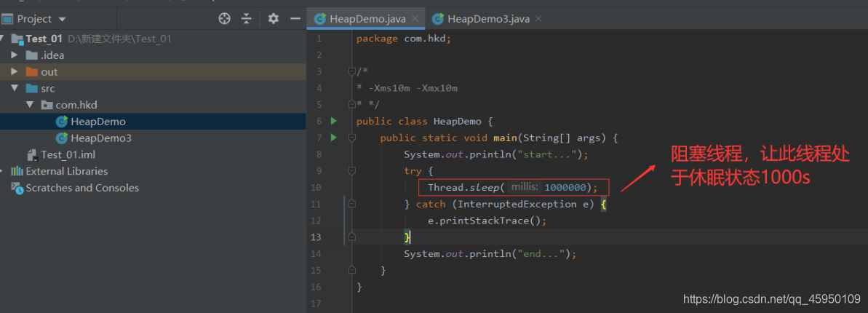868x313 pixels.
Task: Expand the out folder
Action: click(15, 72)
